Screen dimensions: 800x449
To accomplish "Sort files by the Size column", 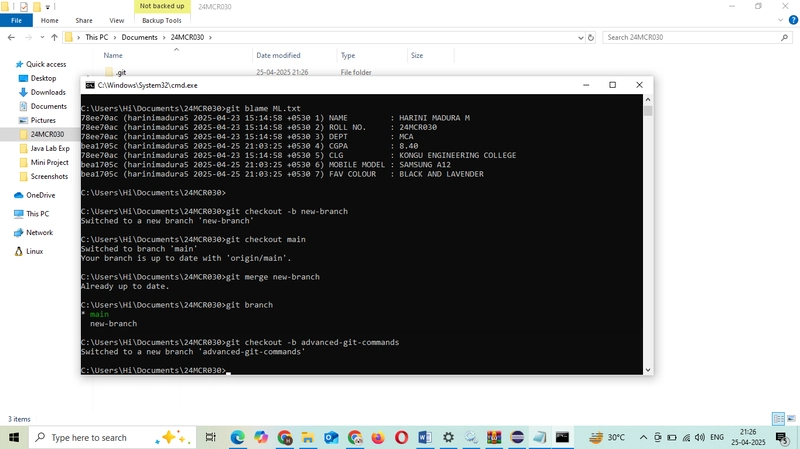I will pos(417,55).
